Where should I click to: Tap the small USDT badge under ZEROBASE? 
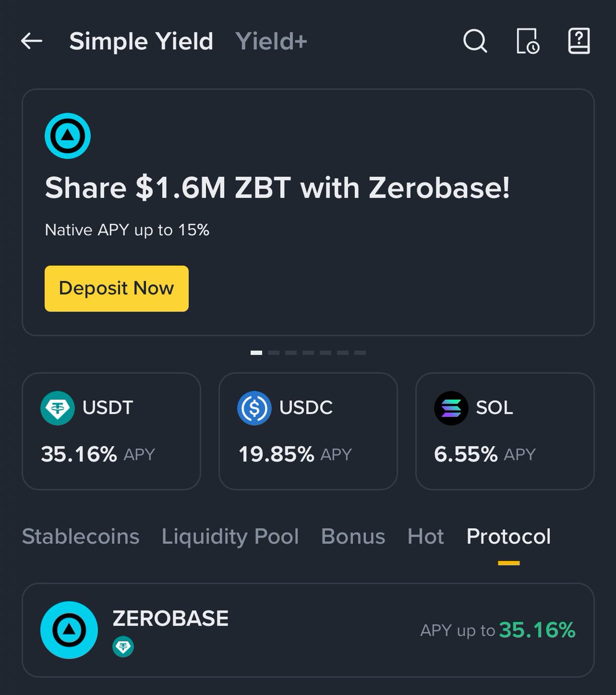[x=123, y=646]
